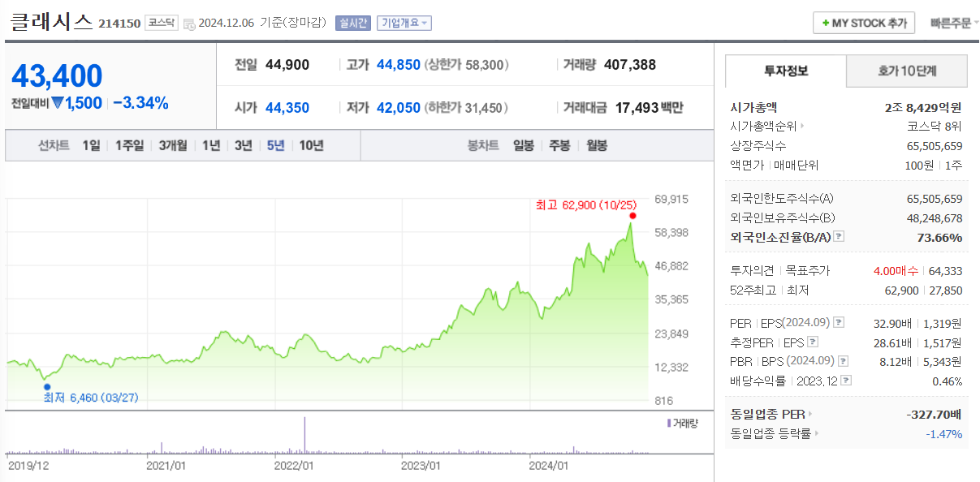
Task: Click the 동일업종 PER value -327.70배
Action: coord(935,414)
